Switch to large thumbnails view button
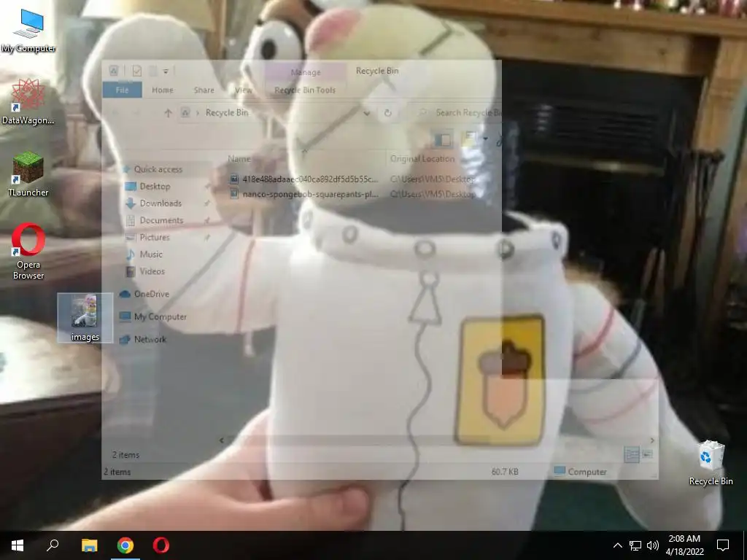 click(x=648, y=455)
